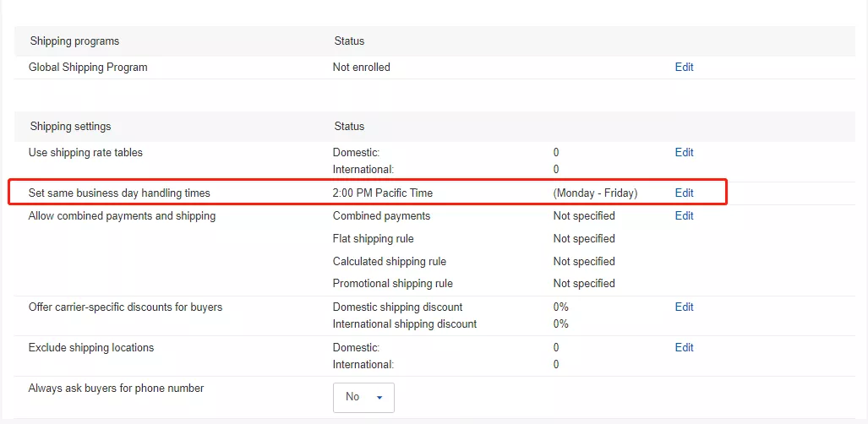Click the 'Shipping settings' section header
Viewport: 868px width, 424px height.
pyautogui.click(x=70, y=127)
